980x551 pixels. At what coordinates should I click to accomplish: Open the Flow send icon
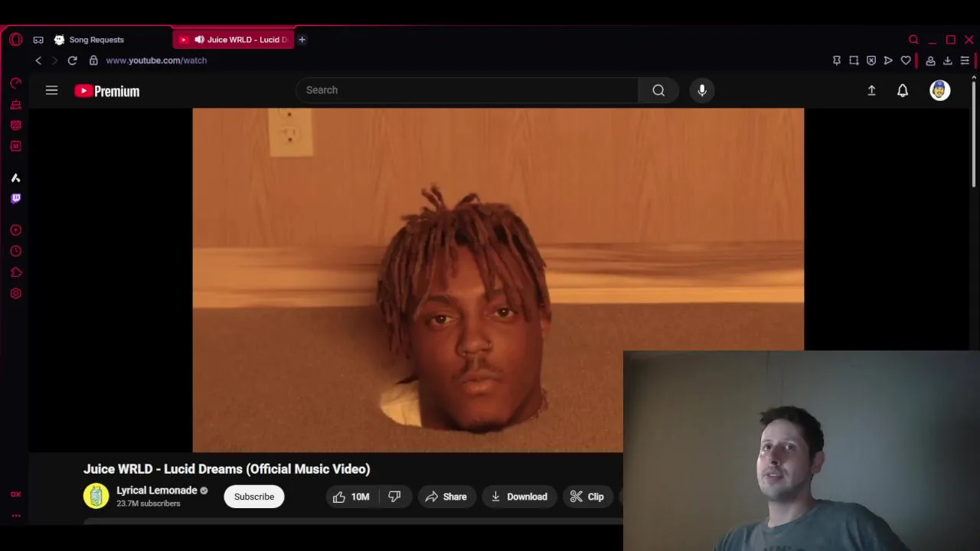pyautogui.click(x=888, y=60)
